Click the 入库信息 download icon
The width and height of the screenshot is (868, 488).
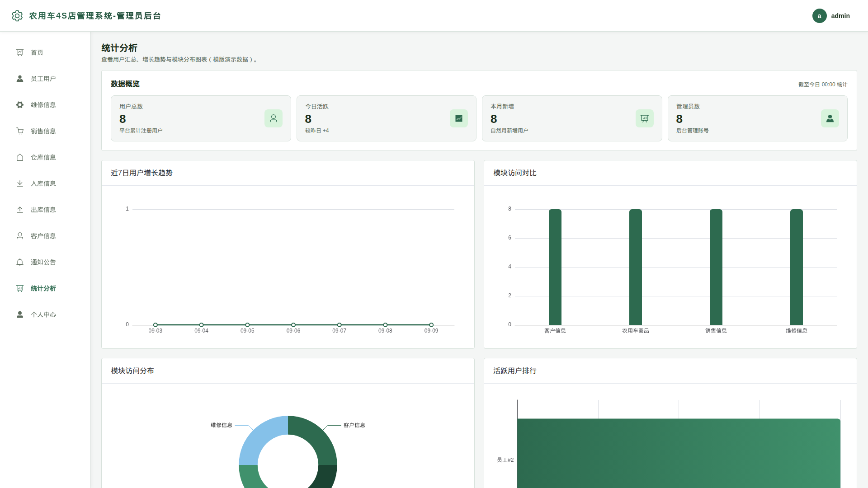click(20, 183)
